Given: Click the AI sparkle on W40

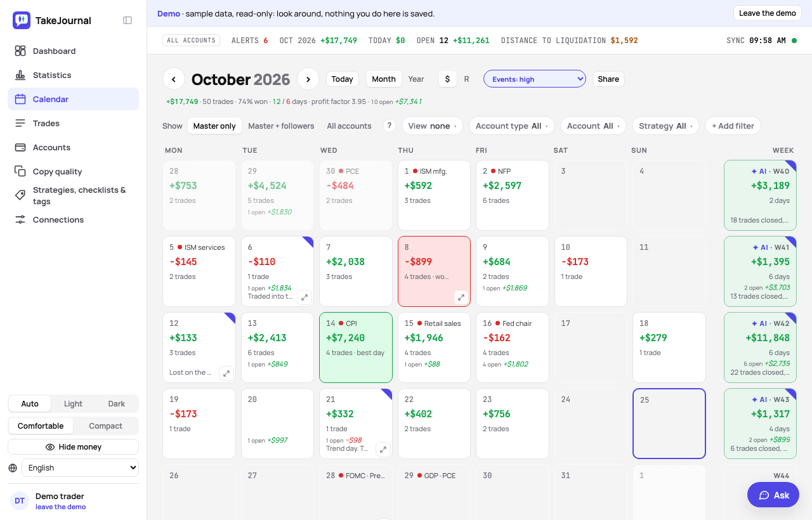Looking at the screenshot, I should click(754, 171).
